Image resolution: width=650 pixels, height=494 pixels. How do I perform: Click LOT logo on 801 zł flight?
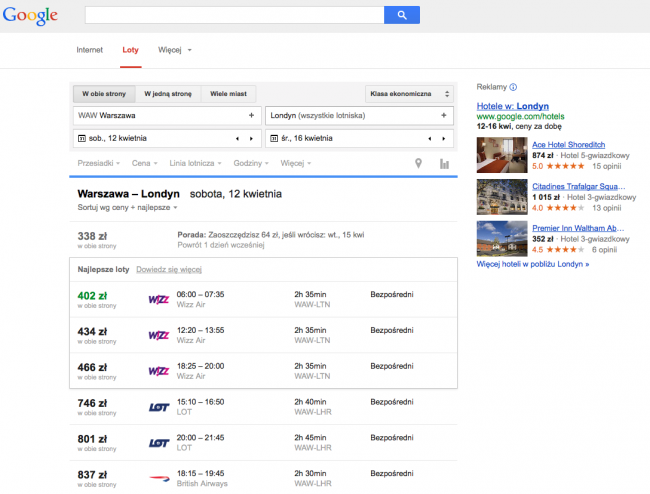click(x=159, y=443)
